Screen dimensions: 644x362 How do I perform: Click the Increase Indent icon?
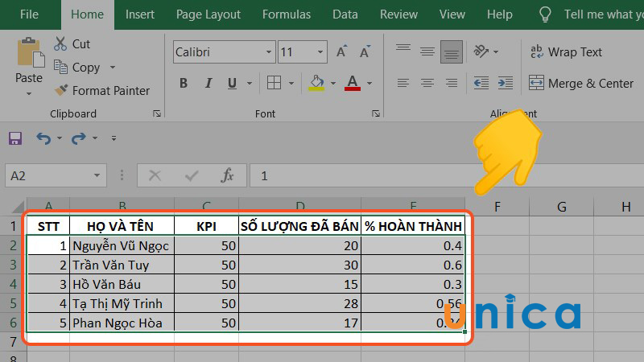[505, 83]
